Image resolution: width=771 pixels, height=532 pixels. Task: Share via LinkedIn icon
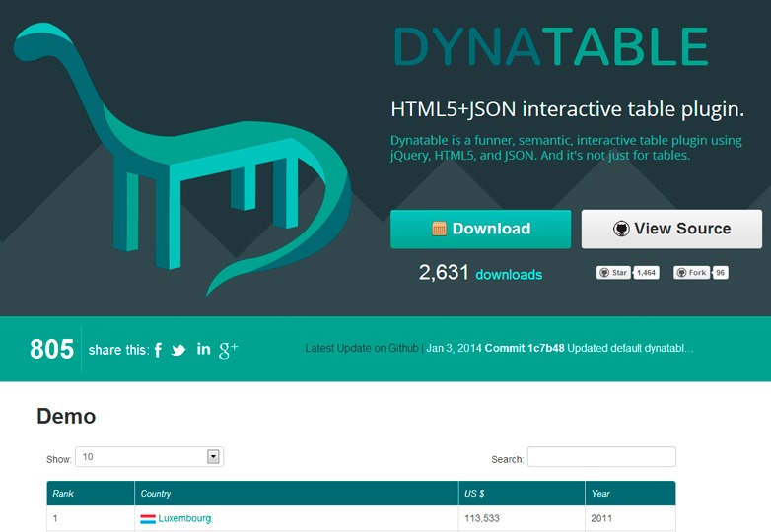point(203,349)
